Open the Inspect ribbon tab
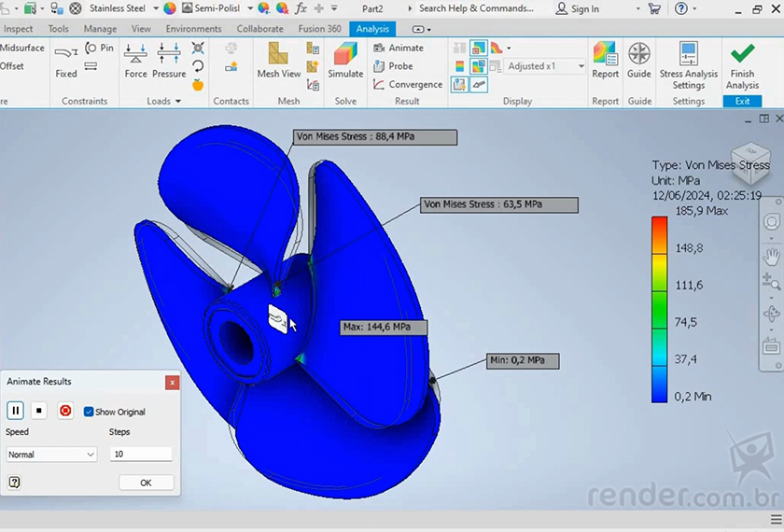This screenshot has width=784, height=532. pyautogui.click(x=19, y=29)
